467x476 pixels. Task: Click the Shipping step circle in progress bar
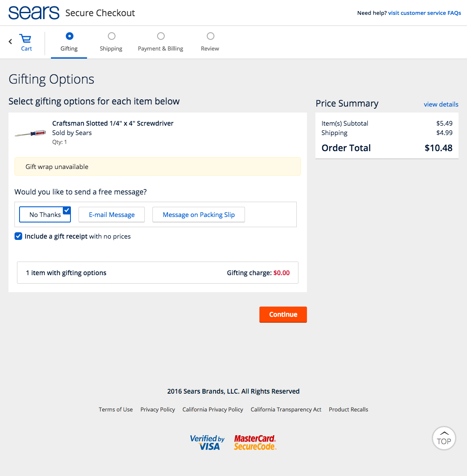click(111, 36)
